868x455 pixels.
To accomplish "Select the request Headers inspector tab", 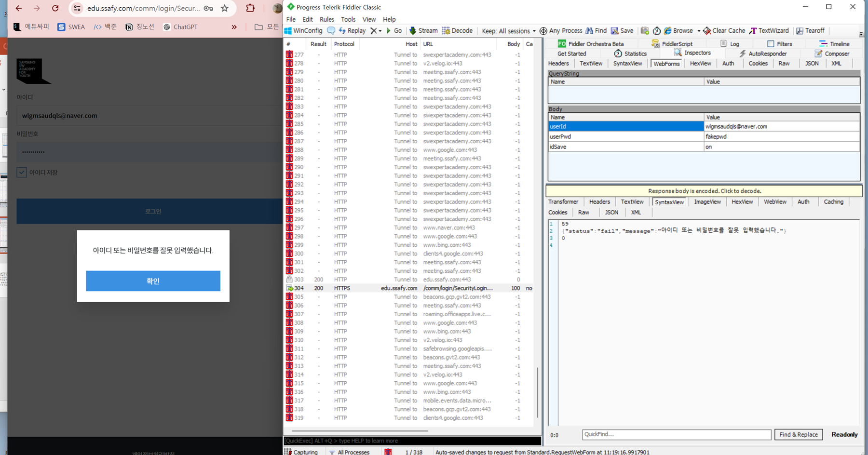I will [x=558, y=64].
